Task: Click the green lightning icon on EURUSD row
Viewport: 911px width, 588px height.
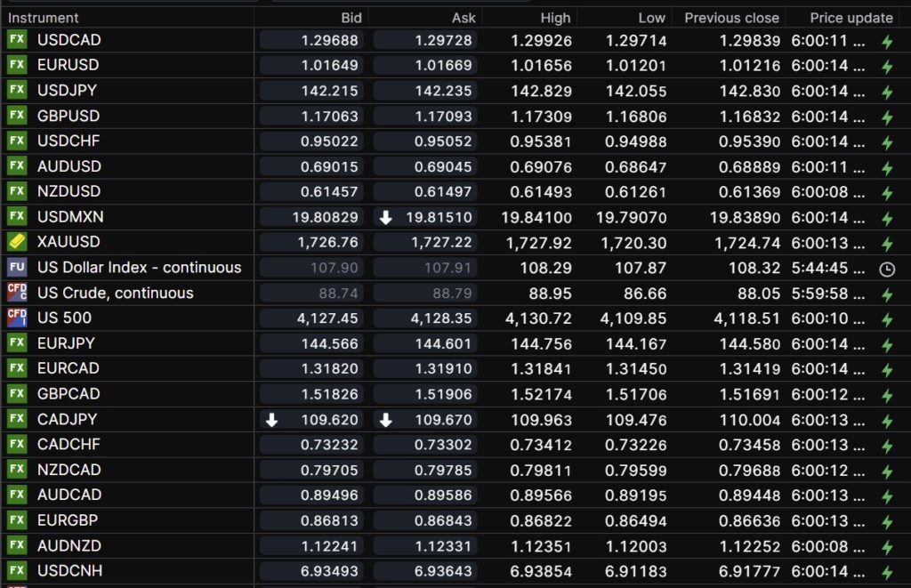Action: [886, 67]
